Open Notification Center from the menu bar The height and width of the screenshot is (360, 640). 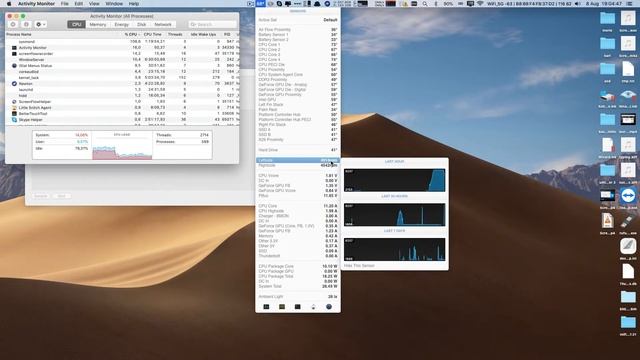coord(629,4)
